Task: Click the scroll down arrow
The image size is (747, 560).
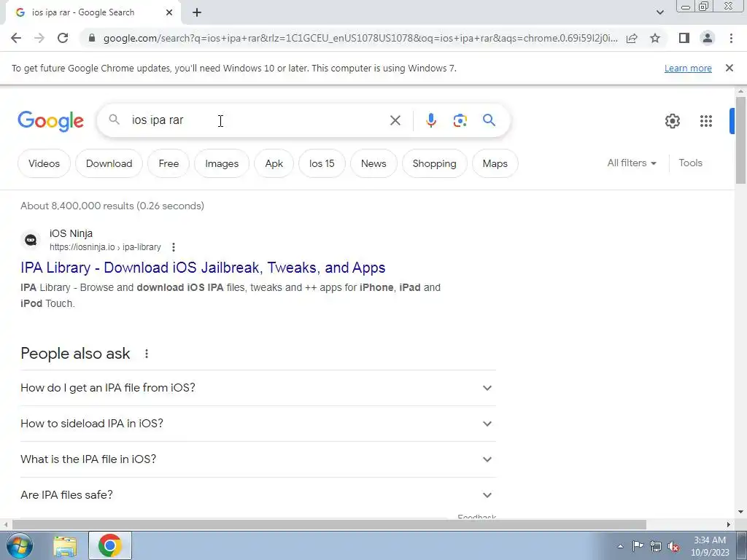Action: [740, 513]
